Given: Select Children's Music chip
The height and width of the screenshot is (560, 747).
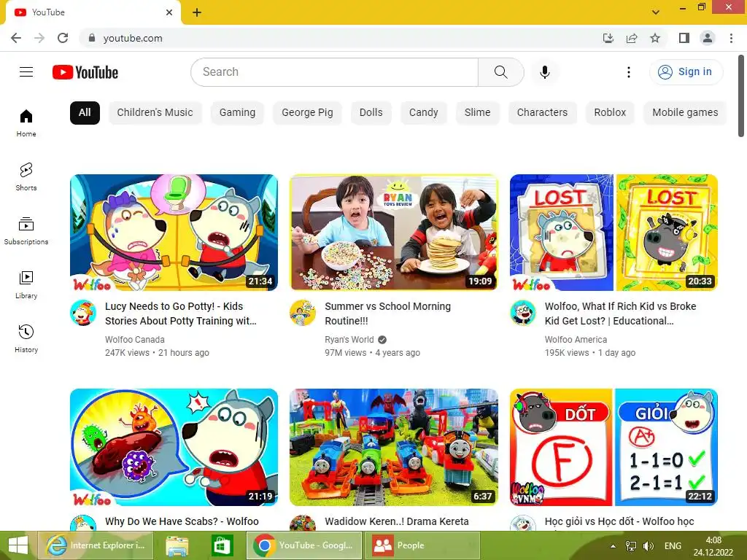Looking at the screenshot, I should click(155, 113).
